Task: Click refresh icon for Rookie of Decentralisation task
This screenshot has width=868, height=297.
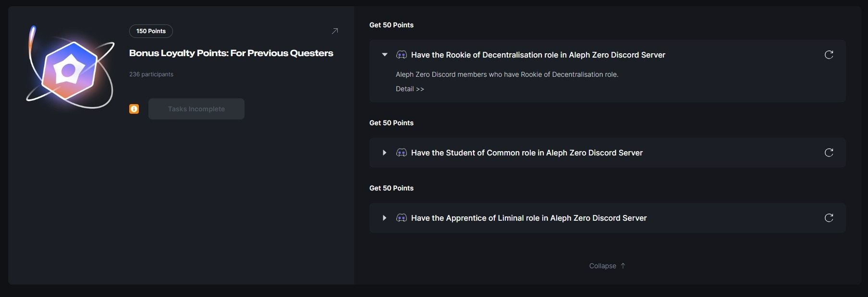Action: point(829,55)
